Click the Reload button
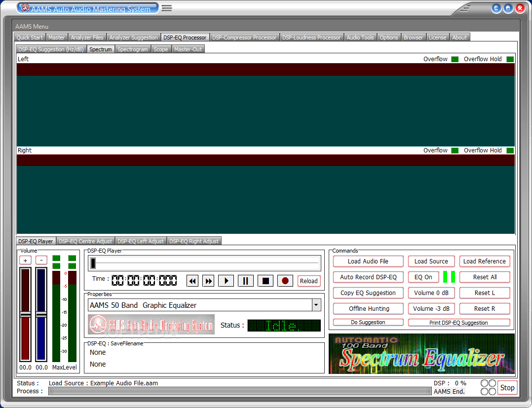This screenshot has width=532, height=408. point(309,281)
